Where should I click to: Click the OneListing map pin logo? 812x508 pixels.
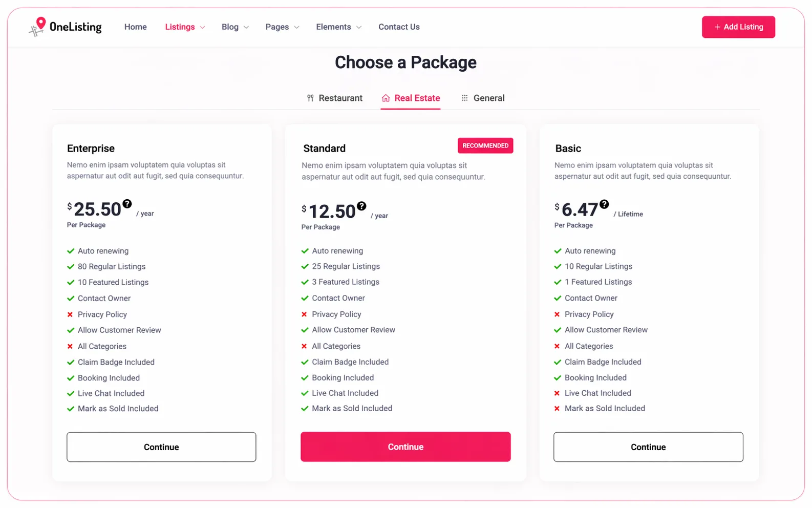pos(37,27)
